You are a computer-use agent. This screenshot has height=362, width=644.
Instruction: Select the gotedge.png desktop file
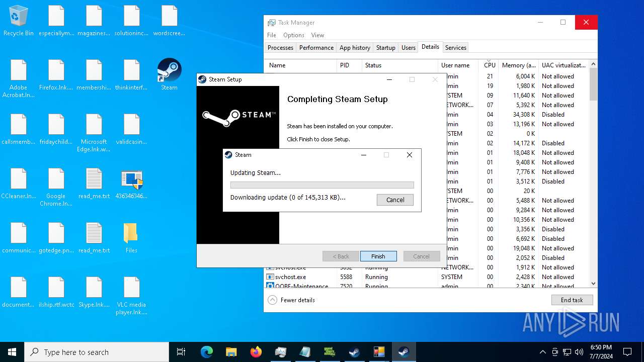coord(56,238)
